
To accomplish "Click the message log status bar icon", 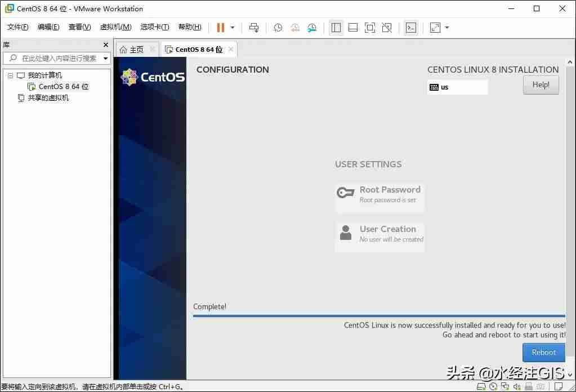I will [559, 386].
